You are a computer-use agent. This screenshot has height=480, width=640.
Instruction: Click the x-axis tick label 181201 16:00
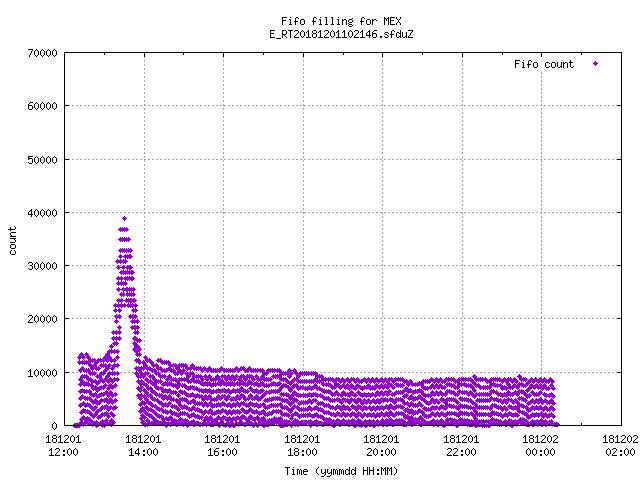pos(222,446)
